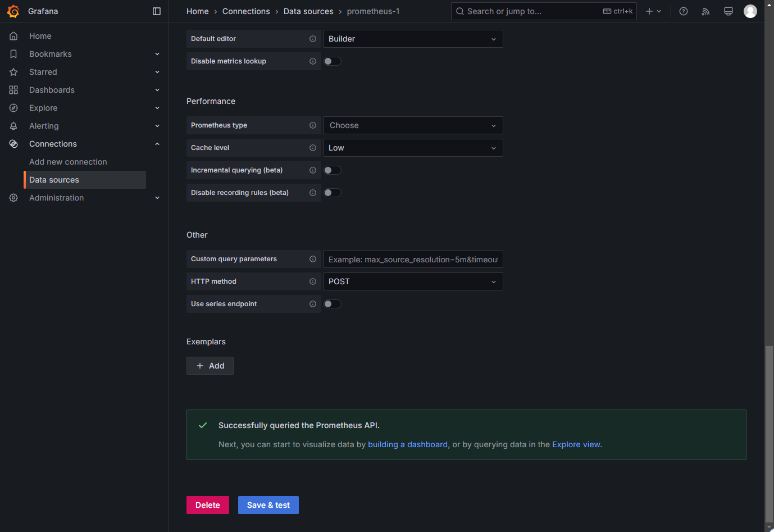Click the Custom query parameters input field
Viewport: 774px width, 532px height.
413,259
